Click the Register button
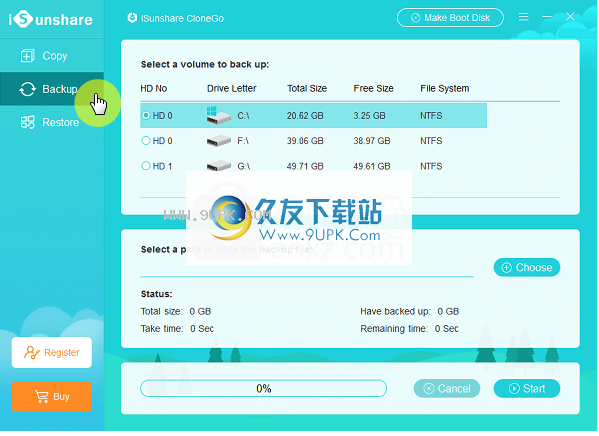Screen dimensions: 599x436 [52, 352]
